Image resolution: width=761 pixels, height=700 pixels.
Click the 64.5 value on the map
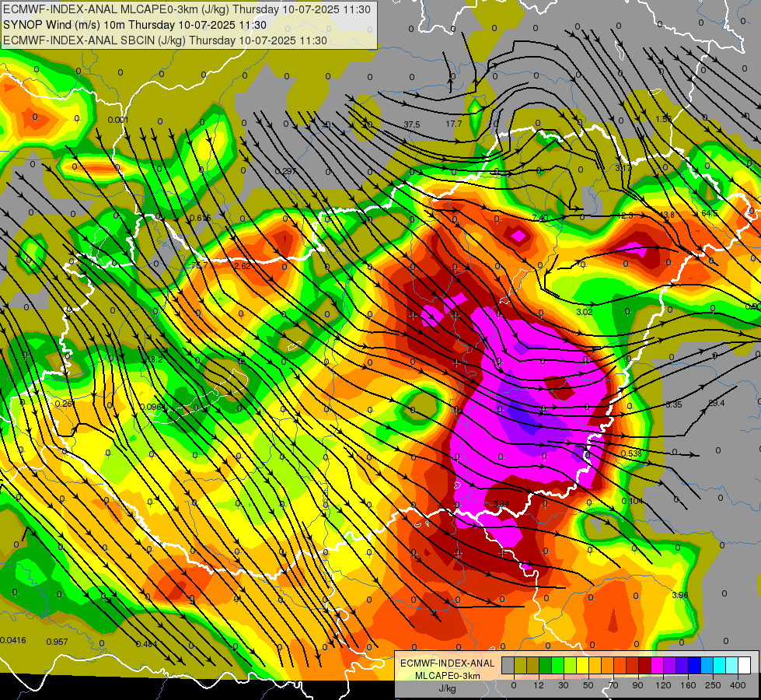pyautogui.click(x=709, y=214)
